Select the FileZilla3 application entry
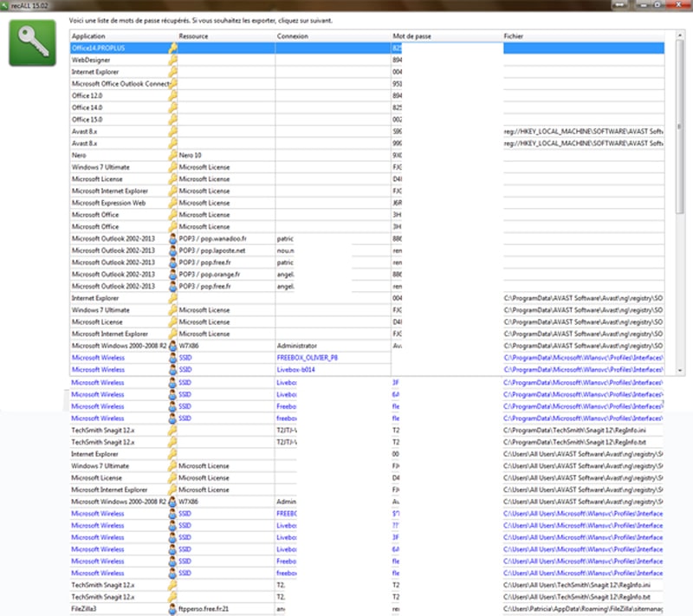 [x=83, y=608]
